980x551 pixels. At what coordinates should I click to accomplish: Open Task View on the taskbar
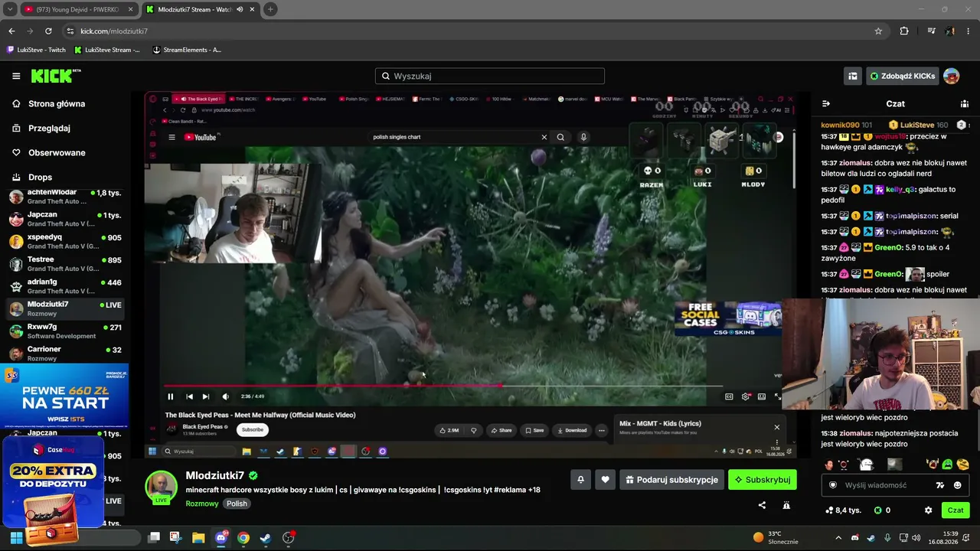[x=154, y=537]
